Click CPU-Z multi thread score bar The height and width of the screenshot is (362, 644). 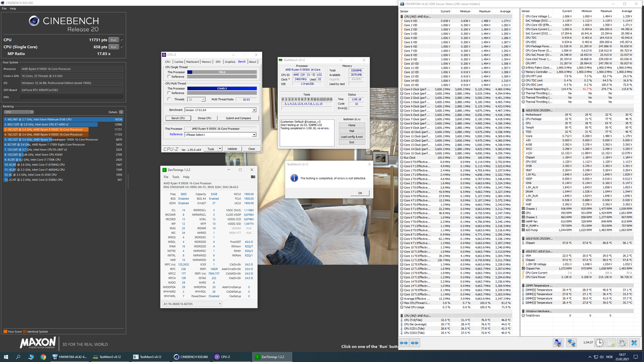click(222, 88)
